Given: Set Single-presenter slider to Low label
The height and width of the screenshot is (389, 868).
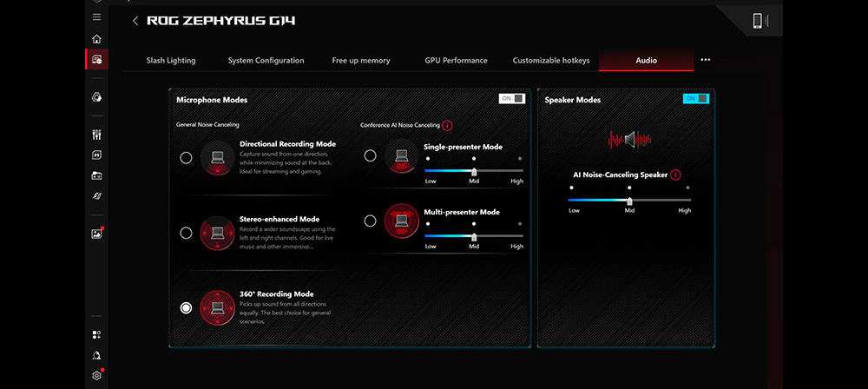Looking at the screenshot, I should 431,181.
